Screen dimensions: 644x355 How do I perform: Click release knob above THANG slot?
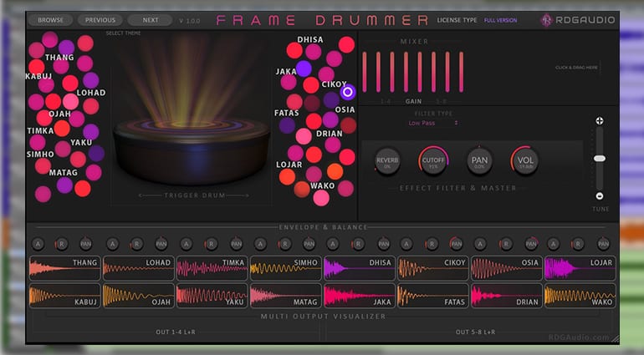click(x=62, y=244)
